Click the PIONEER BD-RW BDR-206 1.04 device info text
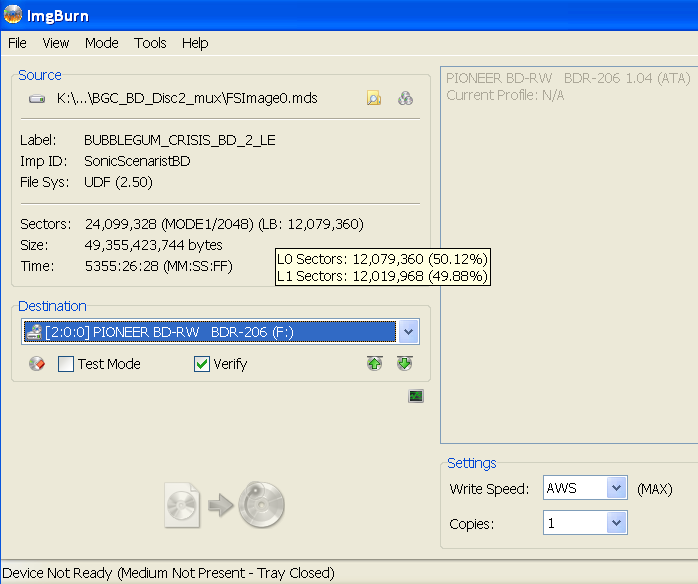This screenshot has width=698, height=584. tap(568, 78)
